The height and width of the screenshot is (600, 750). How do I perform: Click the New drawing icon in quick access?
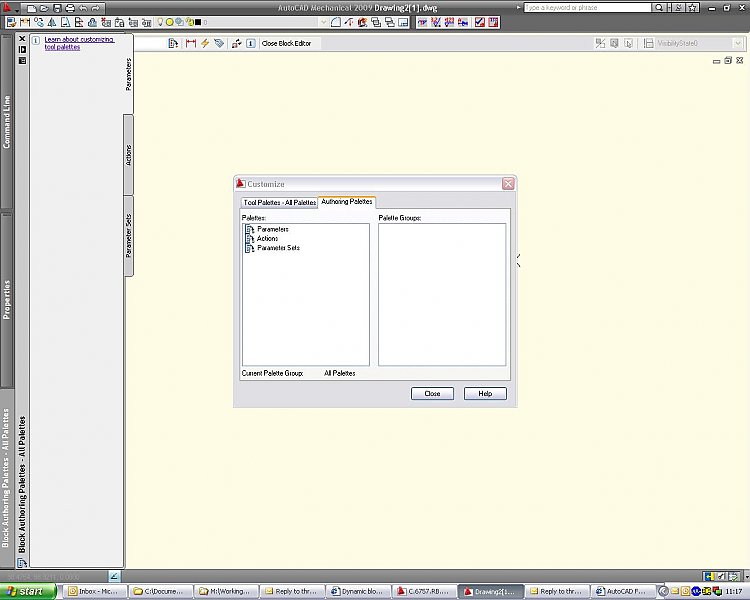click(x=32, y=8)
